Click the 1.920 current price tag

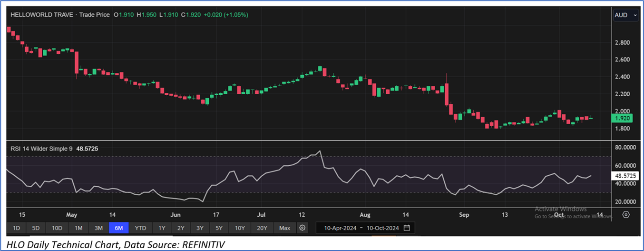click(623, 118)
